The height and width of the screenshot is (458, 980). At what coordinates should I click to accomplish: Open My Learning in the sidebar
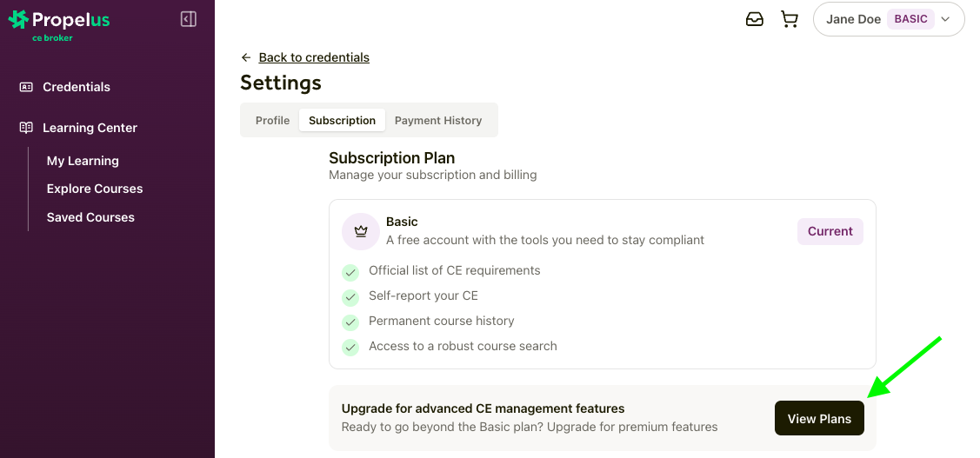tap(83, 161)
